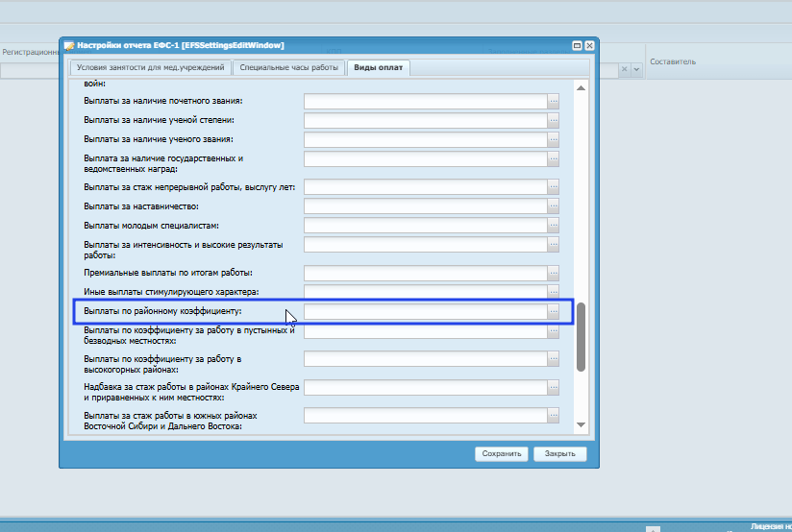Click scrollbar down arrow

(581, 424)
